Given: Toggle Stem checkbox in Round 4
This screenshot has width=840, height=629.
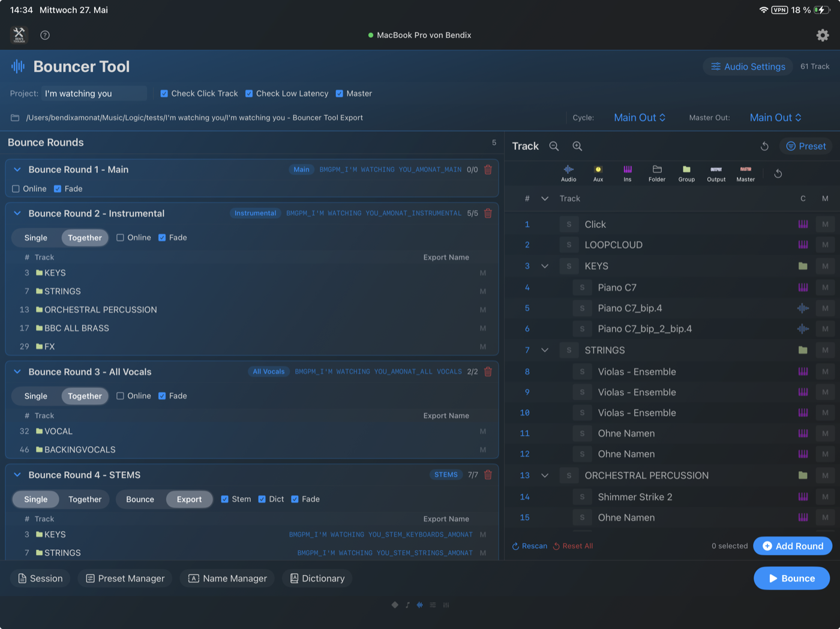Looking at the screenshot, I should [224, 499].
